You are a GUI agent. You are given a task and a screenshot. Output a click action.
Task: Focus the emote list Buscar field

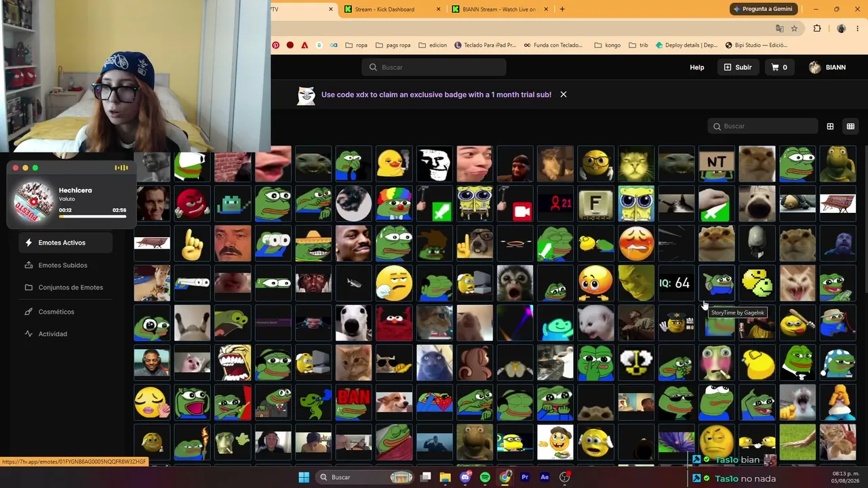[763, 126]
